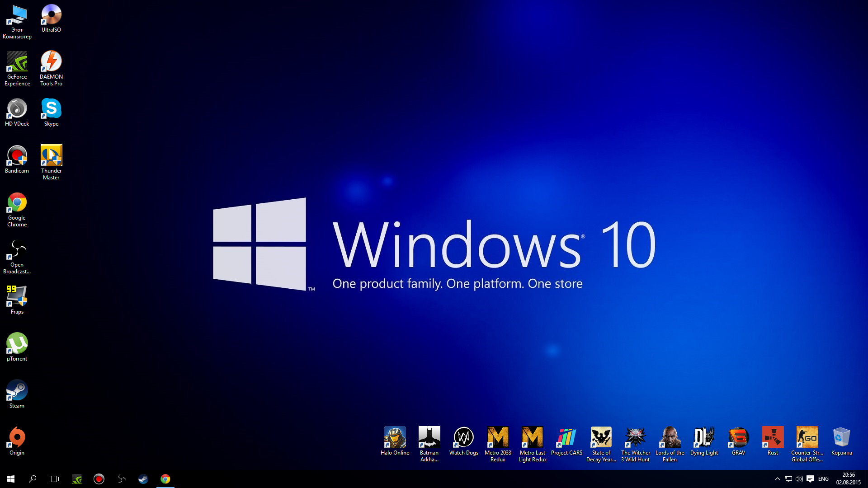Open the Action Center notifications icon
This screenshot has width=868, height=488.
810,479
